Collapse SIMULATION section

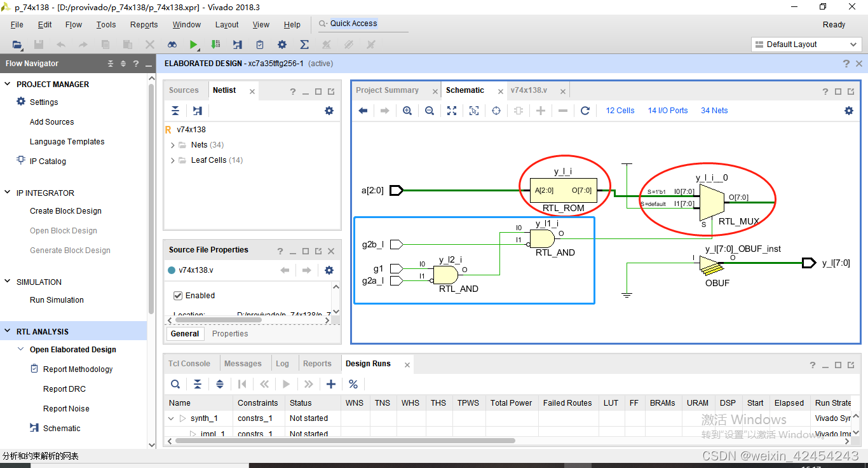click(x=8, y=282)
